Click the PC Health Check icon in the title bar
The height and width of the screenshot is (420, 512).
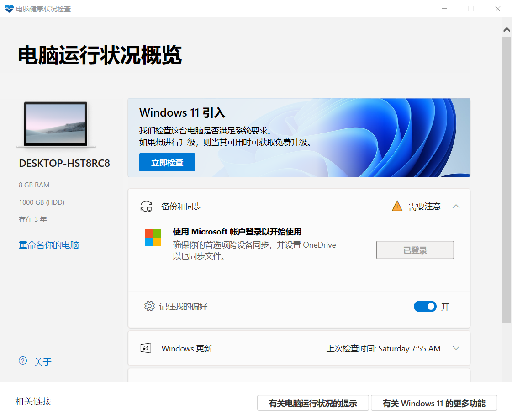coord(9,8)
